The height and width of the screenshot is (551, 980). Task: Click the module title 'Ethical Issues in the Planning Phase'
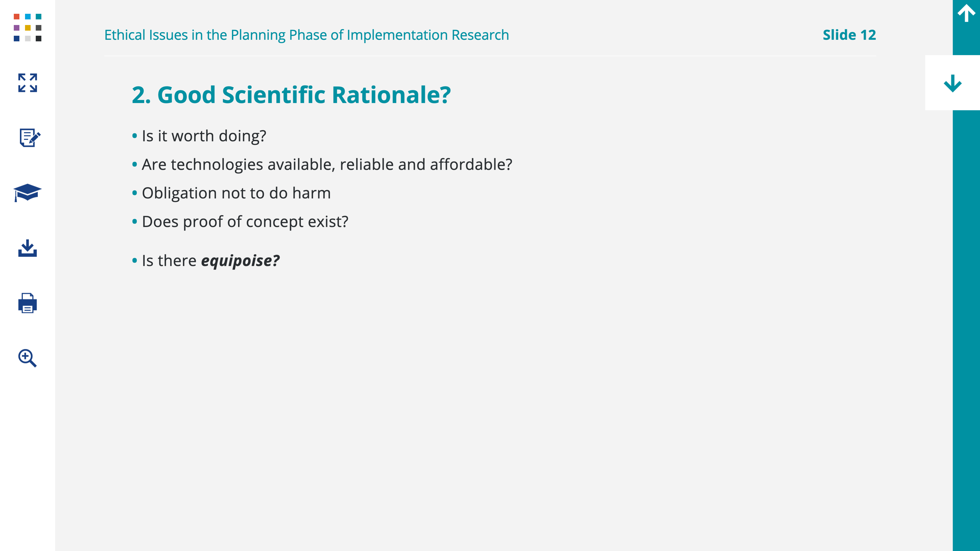click(306, 35)
